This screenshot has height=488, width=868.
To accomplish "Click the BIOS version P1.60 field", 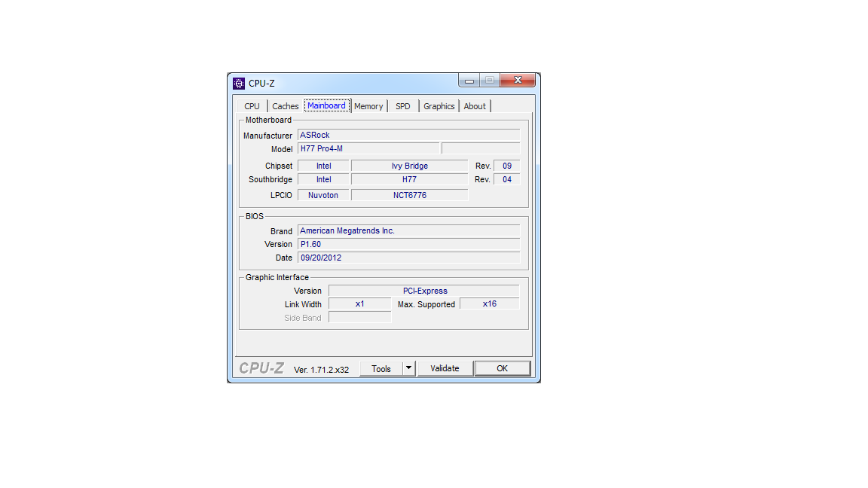I will (409, 245).
